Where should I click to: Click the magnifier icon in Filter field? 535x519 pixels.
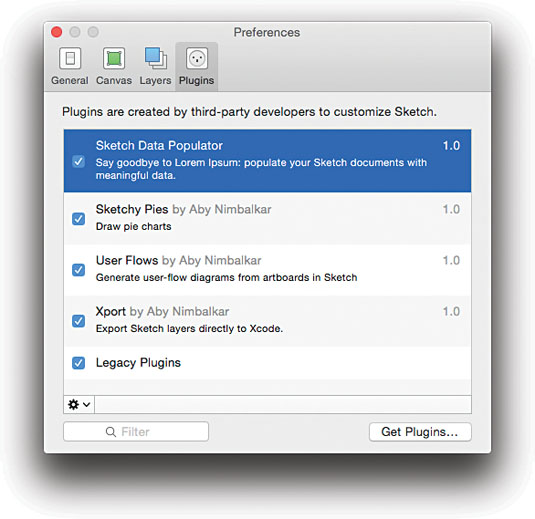coord(111,432)
